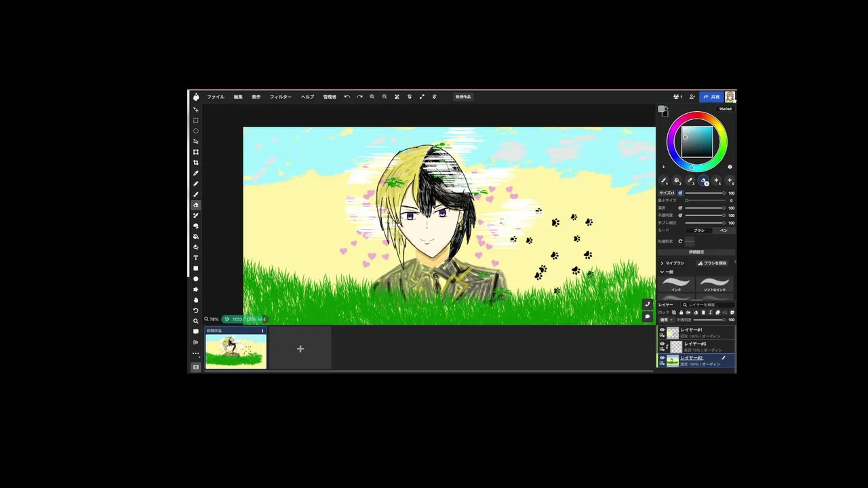The height and width of the screenshot is (488, 868).
Task: Collapse the 一般 brush section
Action: coord(667,272)
